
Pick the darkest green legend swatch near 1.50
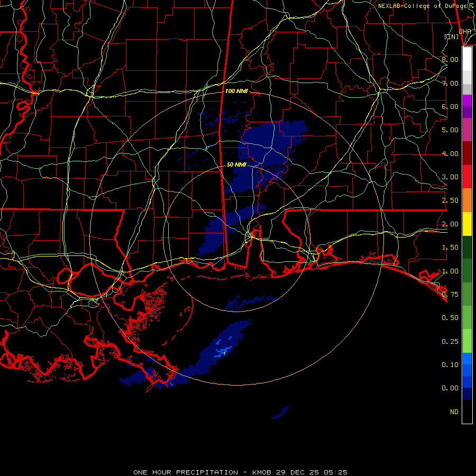tap(467, 247)
